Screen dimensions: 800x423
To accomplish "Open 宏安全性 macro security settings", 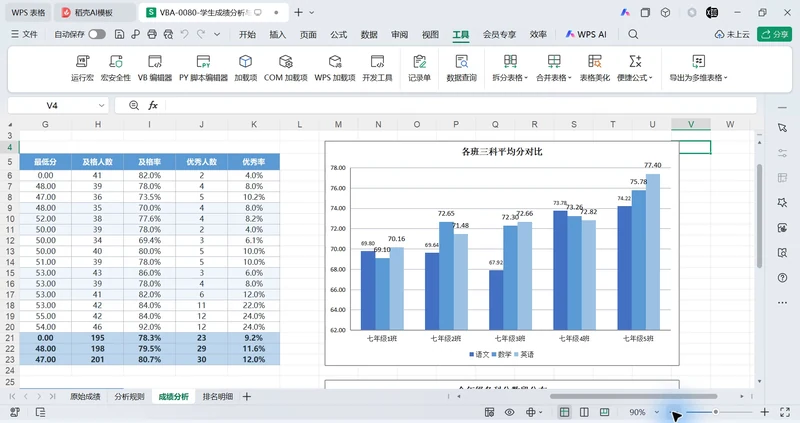I will (116, 68).
